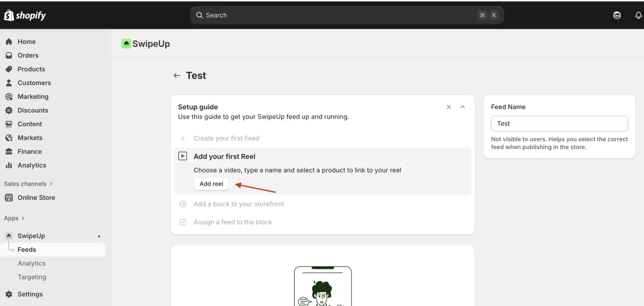The height and width of the screenshot is (306, 644).
Task: Click the store avatar icon
Action: (x=617, y=15)
